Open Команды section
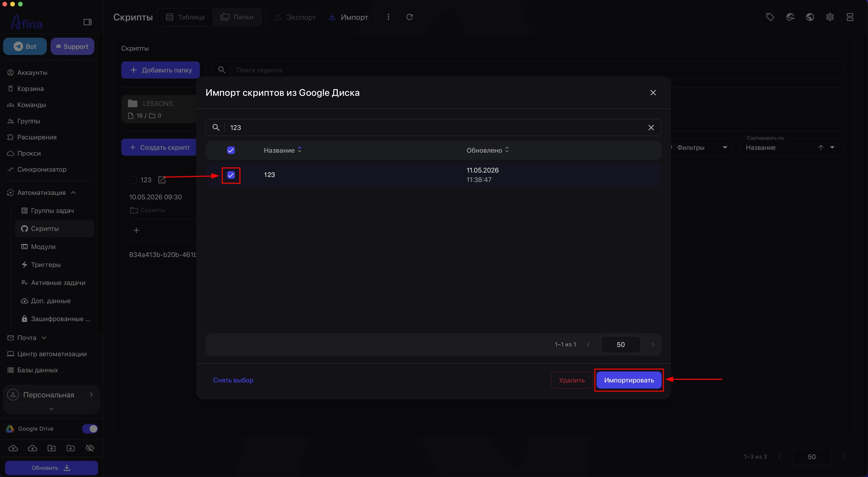Viewport: 868px width, 477px height. coord(32,105)
